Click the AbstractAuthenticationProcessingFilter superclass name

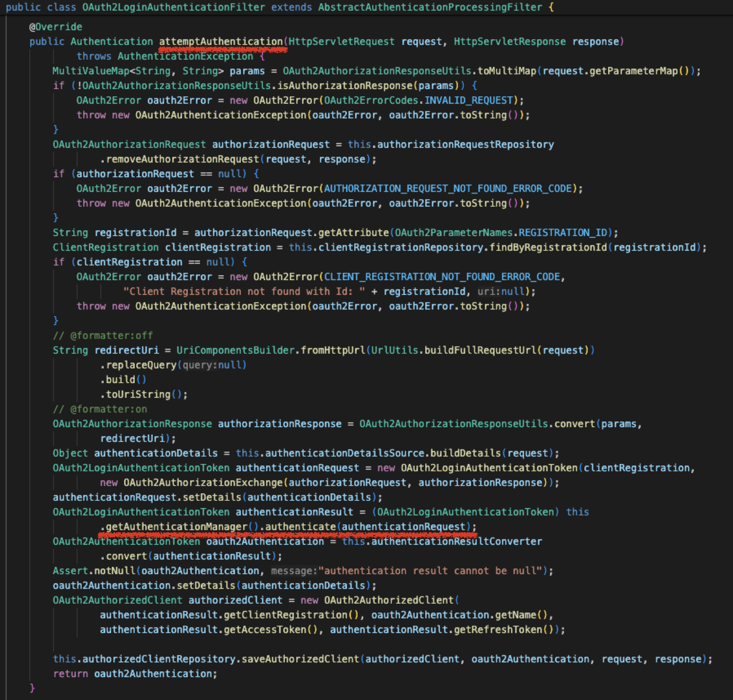(x=430, y=7)
